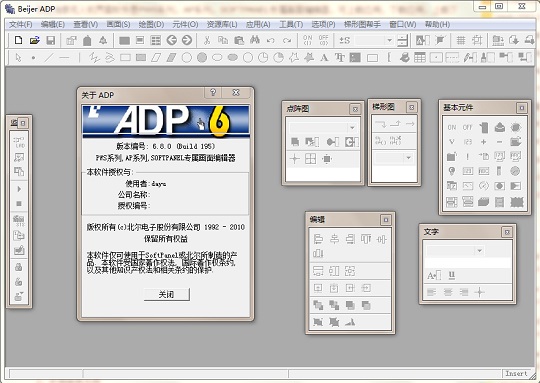
Task: Click ON button in 基本元件 panel
Action: click(451, 127)
